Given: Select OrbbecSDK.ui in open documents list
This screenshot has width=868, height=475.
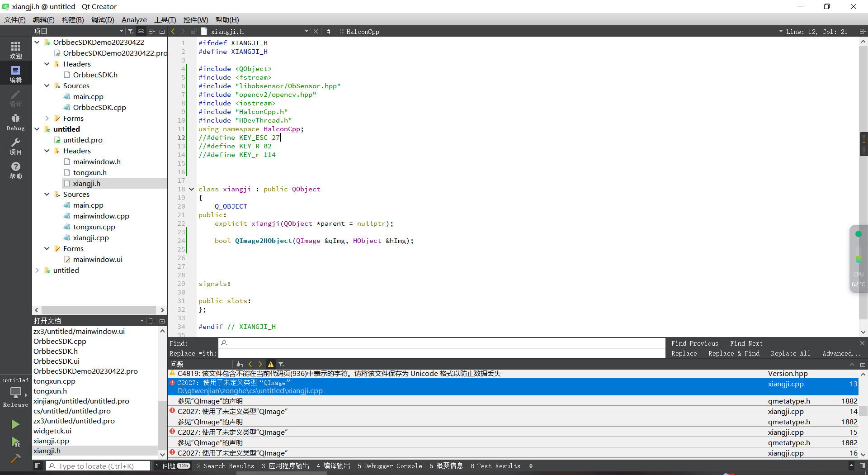Looking at the screenshot, I should 57,361.
